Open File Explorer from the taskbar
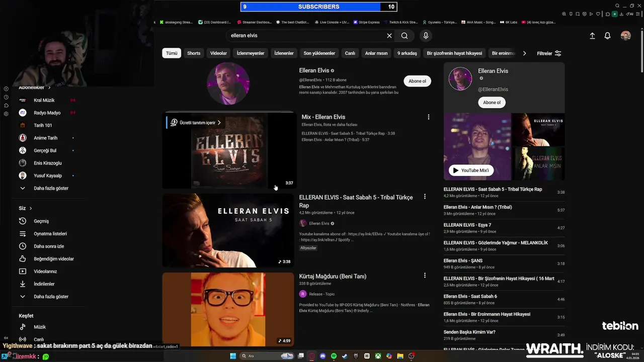Image resolution: width=644 pixels, height=362 pixels. [x=400, y=356]
